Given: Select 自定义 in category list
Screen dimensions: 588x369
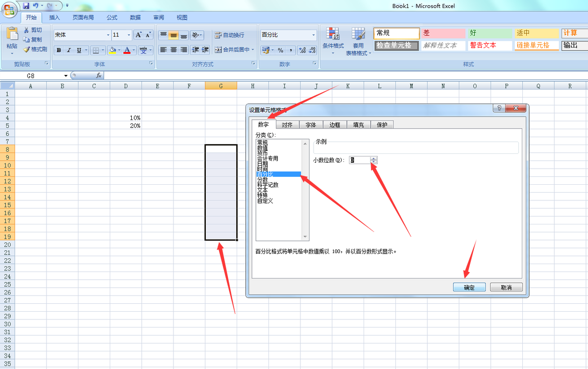Looking at the screenshot, I should (x=265, y=201).
